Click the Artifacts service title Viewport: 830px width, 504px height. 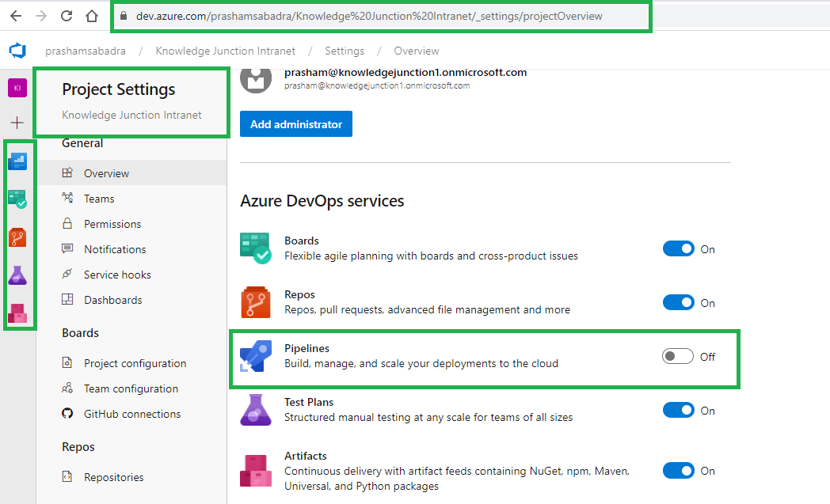tap(306, 456)
